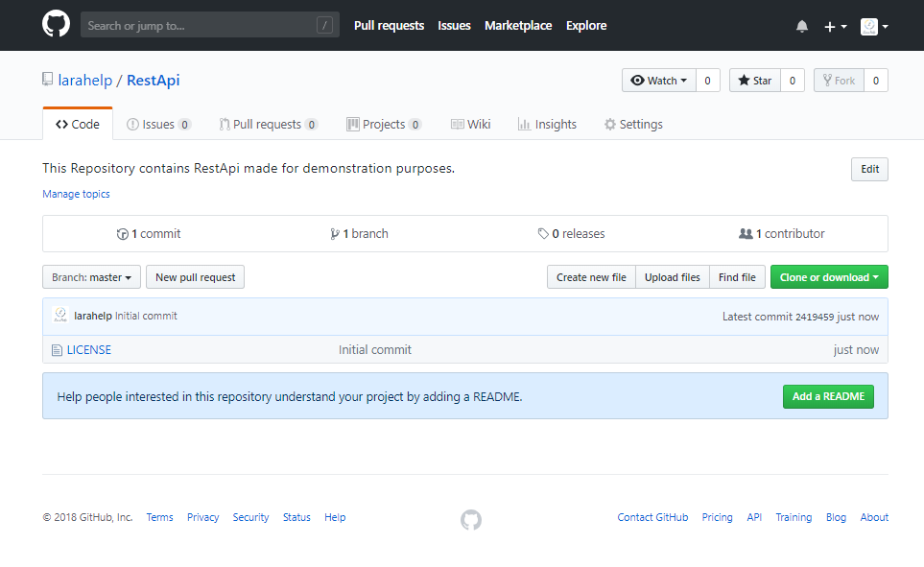Click the larahelp avatar beside Initial commit
This screenshot has height=567, width=924.
coord(60,316)
